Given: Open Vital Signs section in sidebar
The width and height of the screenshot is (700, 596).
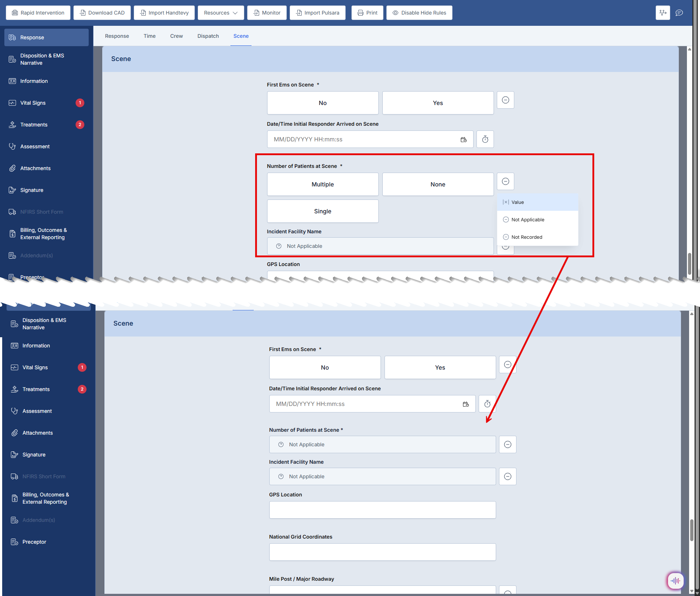Looking at the screenshot, I should click(x=33, y=103).
